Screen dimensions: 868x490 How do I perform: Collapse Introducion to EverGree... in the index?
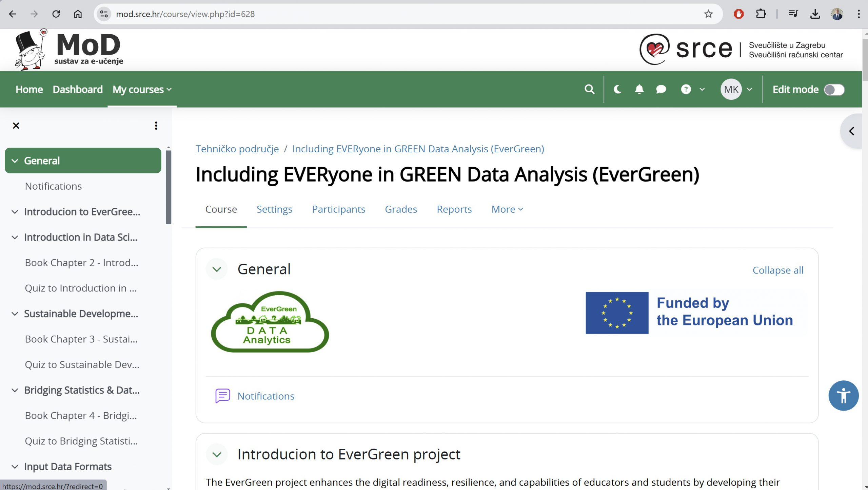point(15,212)
